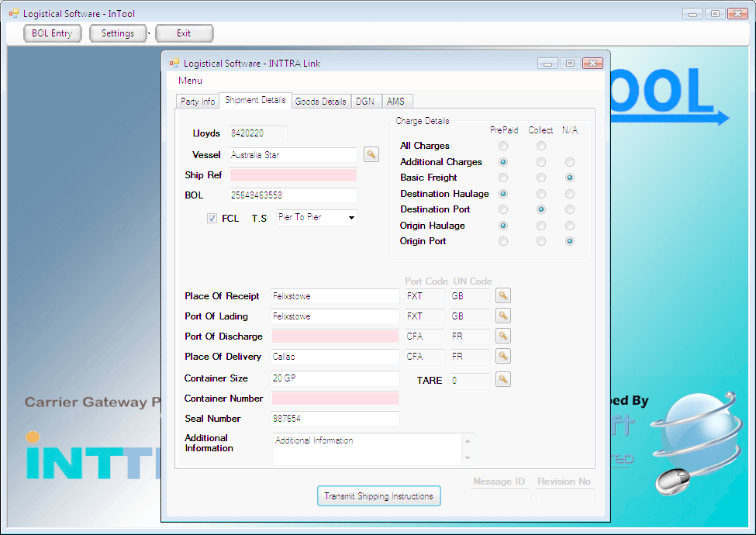Viewport: 756px width, 535px height.
Task: Minimize the INTTRA Link window
Action: (x=547, y=63)
